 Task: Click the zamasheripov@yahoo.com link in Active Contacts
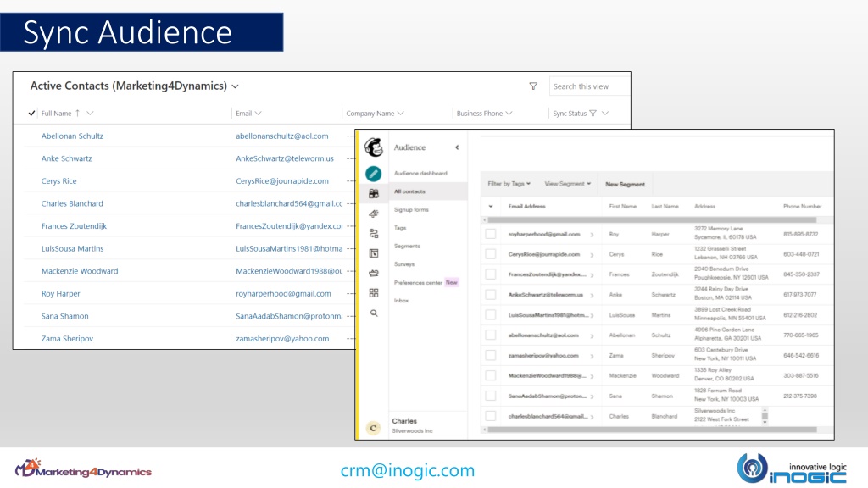click(x=282, y=339)
